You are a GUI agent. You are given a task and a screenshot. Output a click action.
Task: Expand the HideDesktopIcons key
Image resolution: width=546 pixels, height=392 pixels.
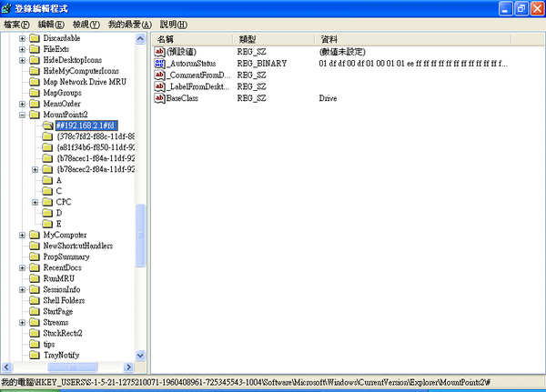click(x=22, y=60)
